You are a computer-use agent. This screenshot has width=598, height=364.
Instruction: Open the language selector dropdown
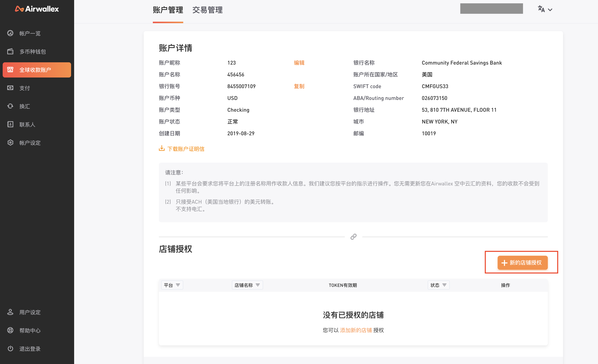tap(545, 9)
